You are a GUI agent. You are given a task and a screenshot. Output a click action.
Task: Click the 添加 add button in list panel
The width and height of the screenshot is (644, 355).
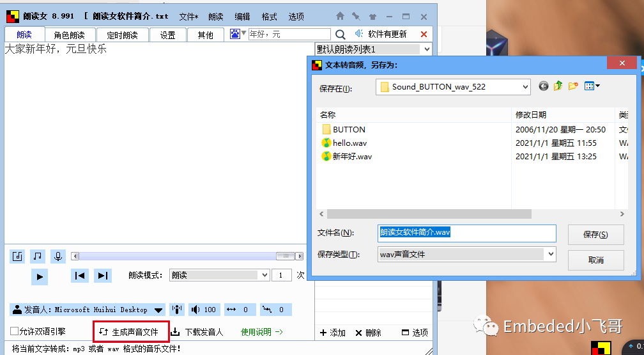click(333, 333)
